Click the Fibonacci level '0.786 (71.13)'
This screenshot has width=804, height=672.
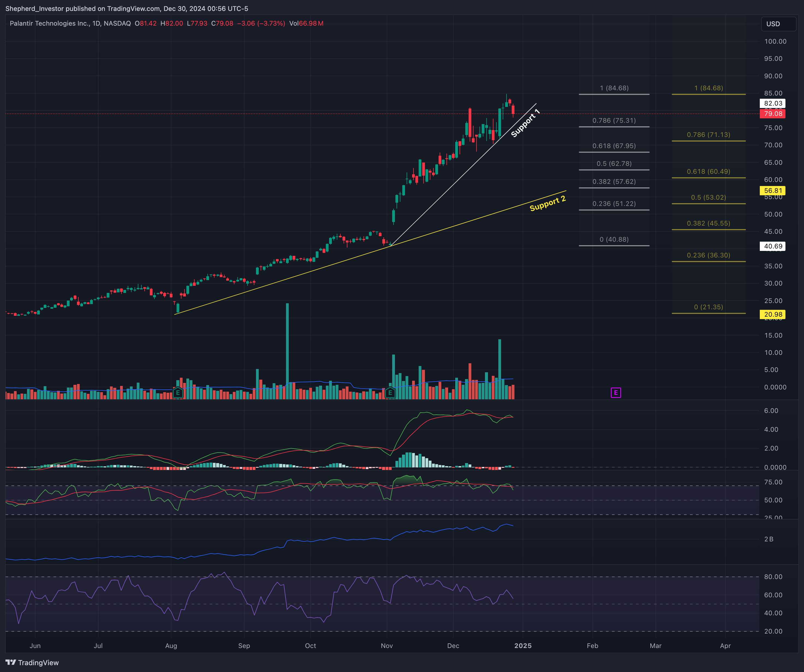(708, 135)
